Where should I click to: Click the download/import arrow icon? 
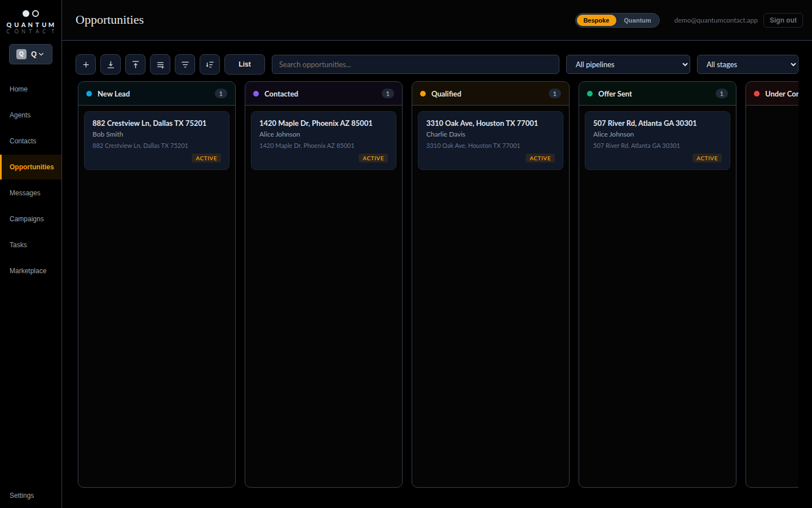(111, 64)
